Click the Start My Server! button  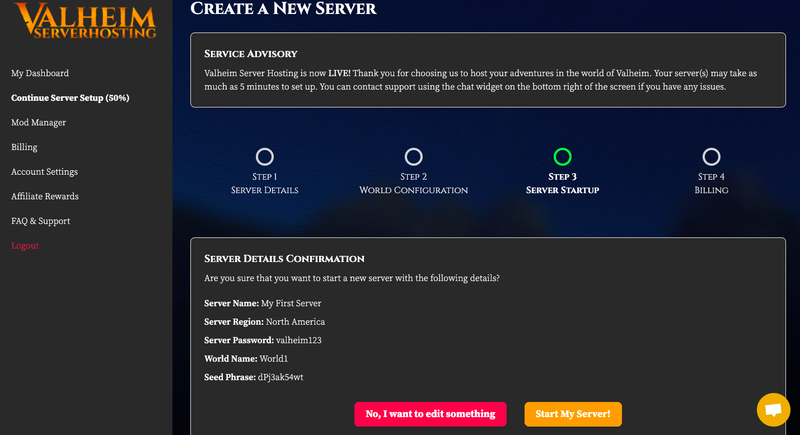pos(573,414)
